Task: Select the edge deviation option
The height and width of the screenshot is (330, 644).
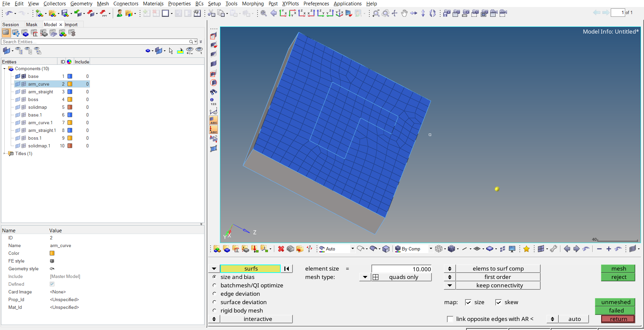Action: [214, 294]
